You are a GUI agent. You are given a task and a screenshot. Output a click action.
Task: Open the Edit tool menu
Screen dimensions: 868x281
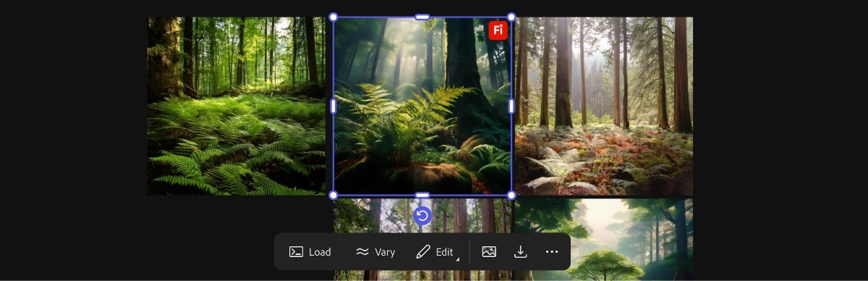pyautogui.click(x=438, y=252)
